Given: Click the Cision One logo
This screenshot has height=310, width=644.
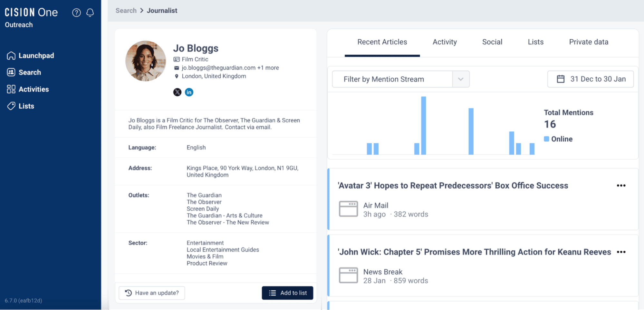Looking at the screenshot, I should tap(31, 12).
